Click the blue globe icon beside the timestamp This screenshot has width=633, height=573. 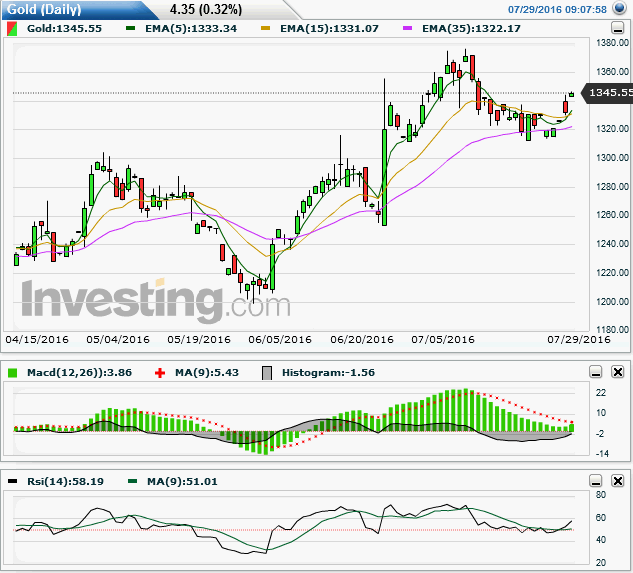click(x=618, y=8)
